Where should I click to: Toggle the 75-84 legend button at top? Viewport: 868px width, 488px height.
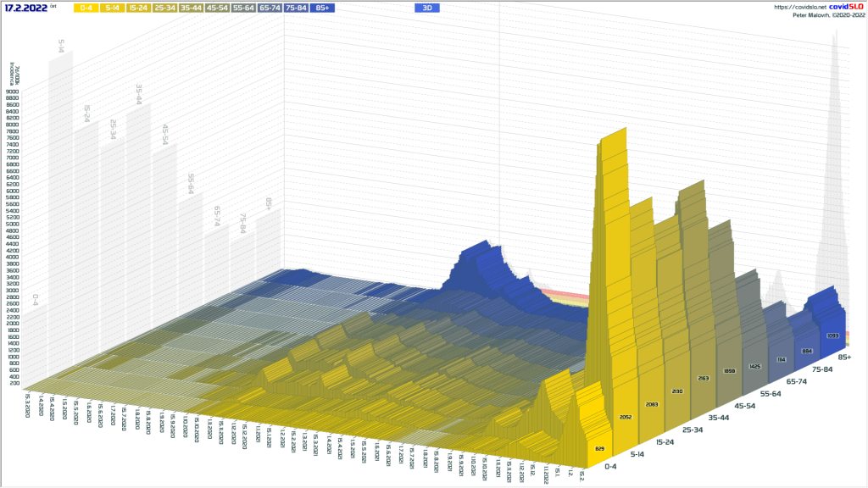click(x=296, y=8)
